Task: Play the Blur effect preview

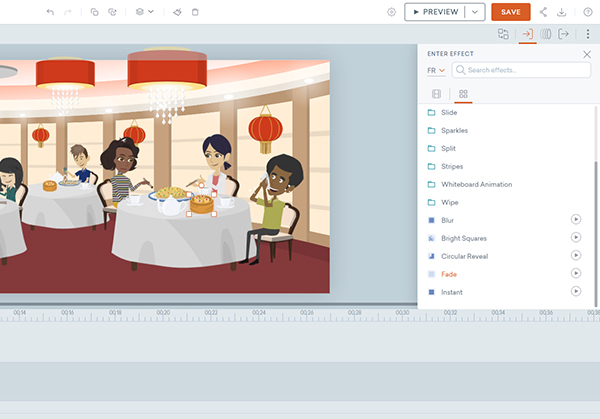Action: click(576, 219)
